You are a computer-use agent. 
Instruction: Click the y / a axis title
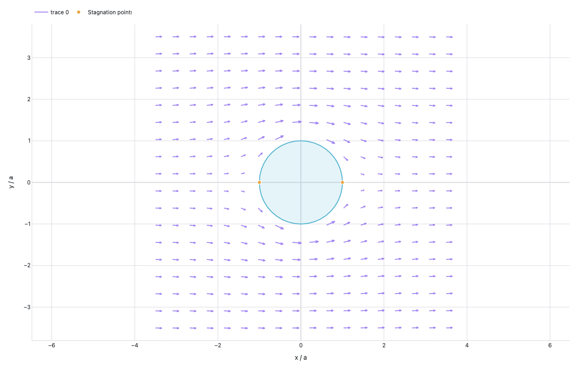point(11,183)
